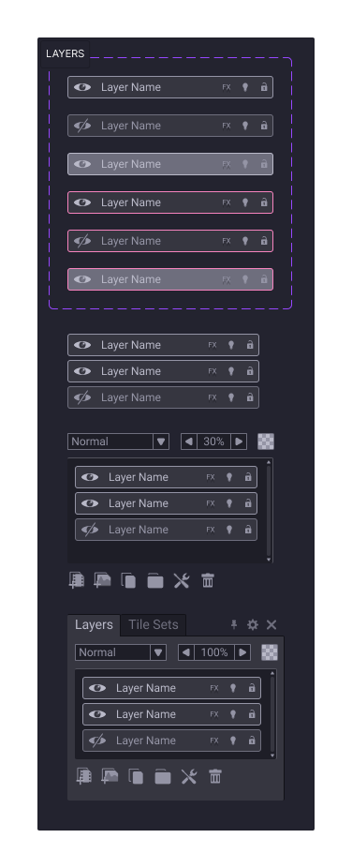Click the folder group icon under the 30% layer list
Image resolution: width=352 pixels, height=868 pixels.
pos(155,580)
